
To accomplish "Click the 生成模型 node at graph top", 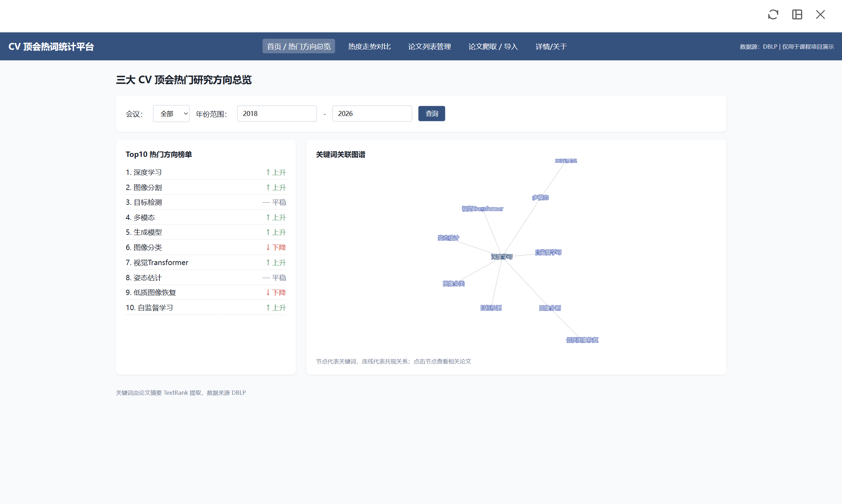I will [566, 160].
